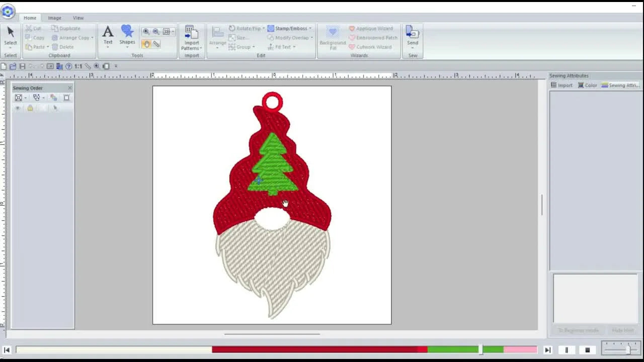The width and height of the screenshot is (644, 362).
Task: Expand the Group dropdown
Action: 254,47
